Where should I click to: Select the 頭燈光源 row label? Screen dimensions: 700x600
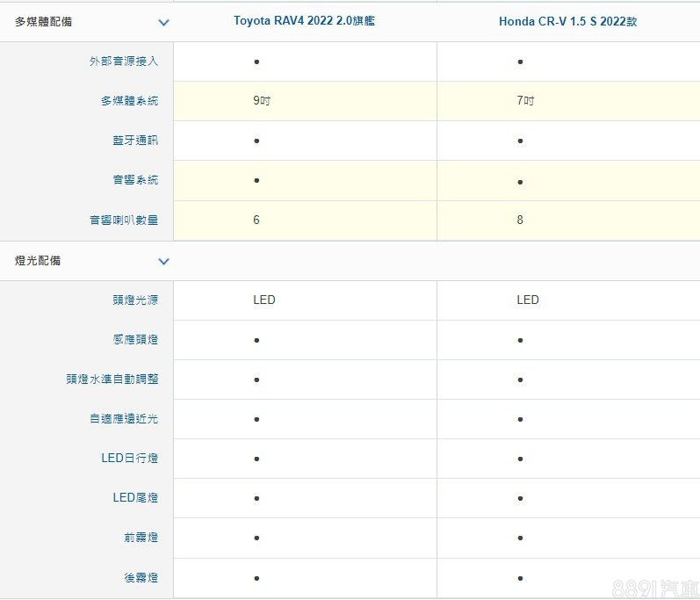135,300
